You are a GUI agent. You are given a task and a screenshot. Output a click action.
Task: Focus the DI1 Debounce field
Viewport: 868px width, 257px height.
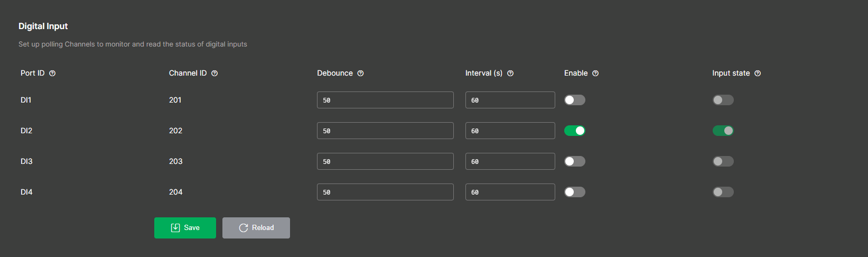point(385,100)
